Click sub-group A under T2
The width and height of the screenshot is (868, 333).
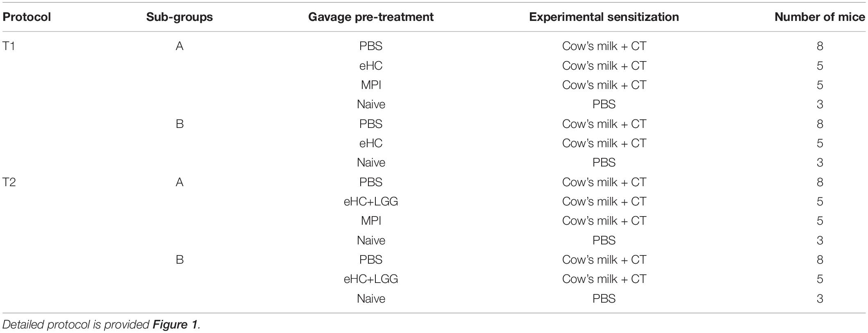click(x=180, y=182)
